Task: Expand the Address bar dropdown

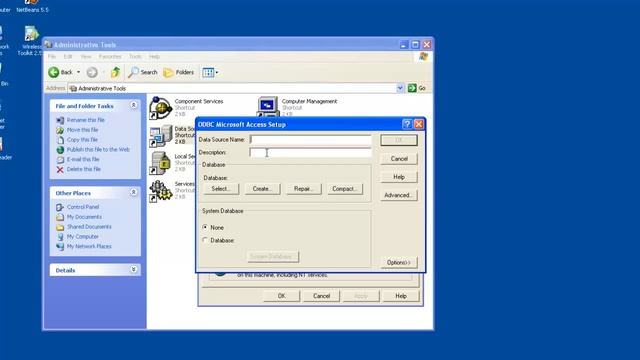Action: pyautogui.click(x=400, y=88)
